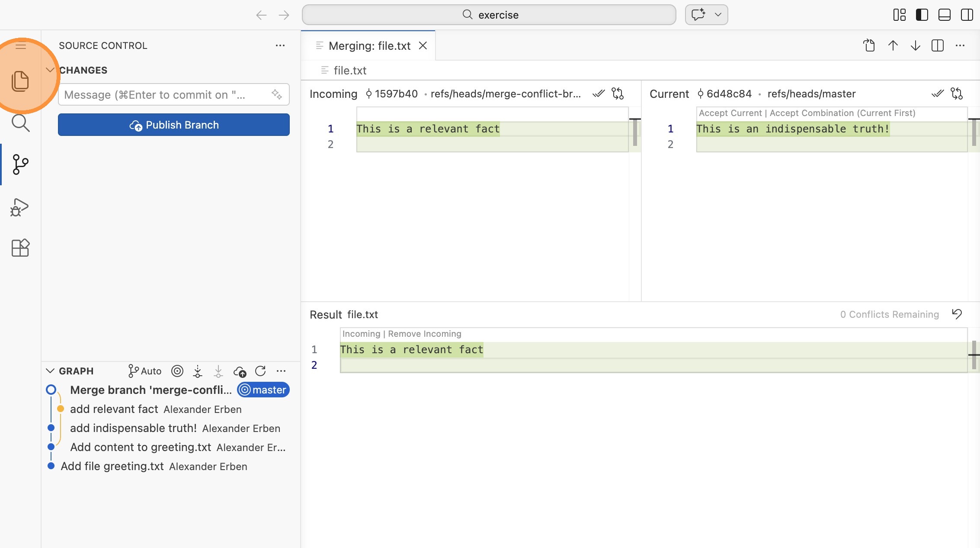
Task: Click the Generate Commit Message sparkle icon
Action: (x=276, y=94)
